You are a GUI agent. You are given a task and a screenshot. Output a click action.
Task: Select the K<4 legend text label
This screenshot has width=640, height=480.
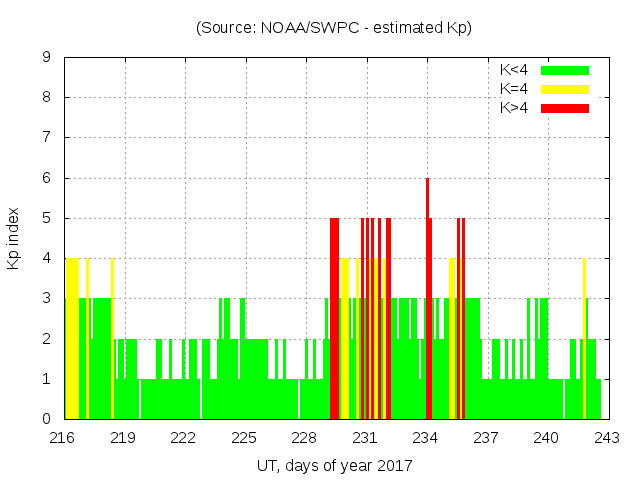(x=515, y=70)
